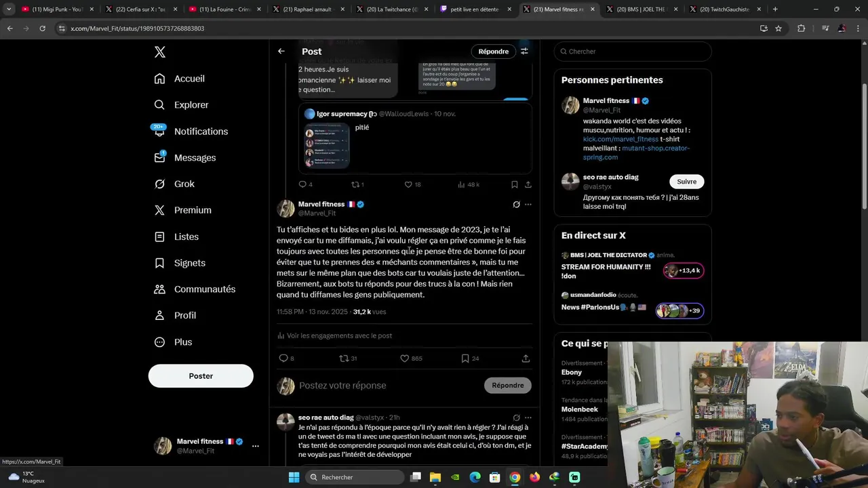
Task: Switch to Migi Punk YouTube tab
Action: pos(57,9)
